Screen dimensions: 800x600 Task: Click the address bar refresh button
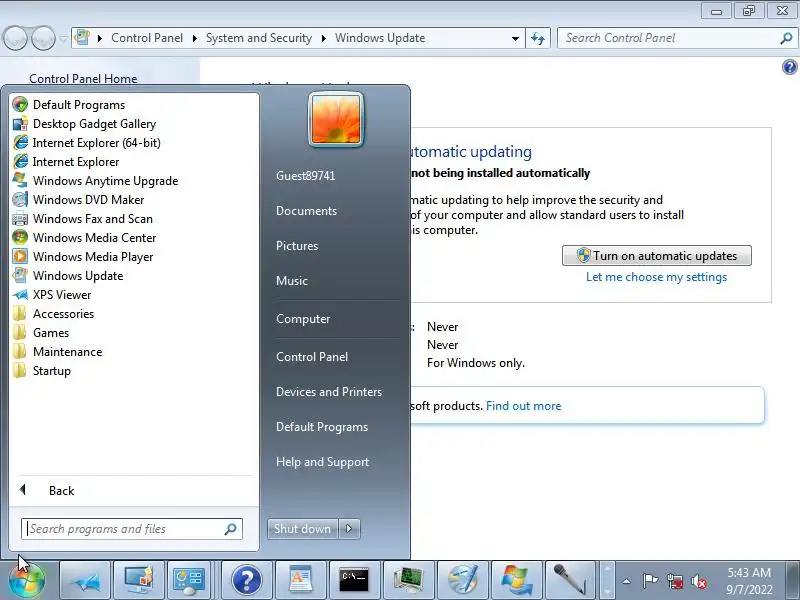point(538,38)
